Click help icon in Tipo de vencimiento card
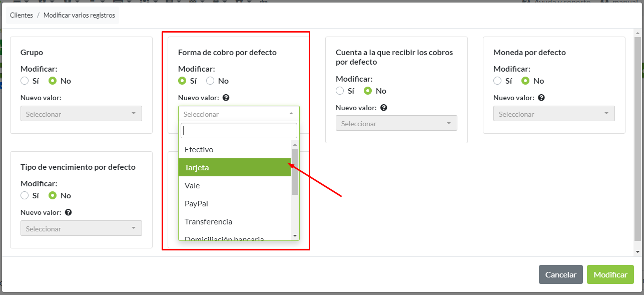This screenshot has height=295, width=644. [69, 212]
